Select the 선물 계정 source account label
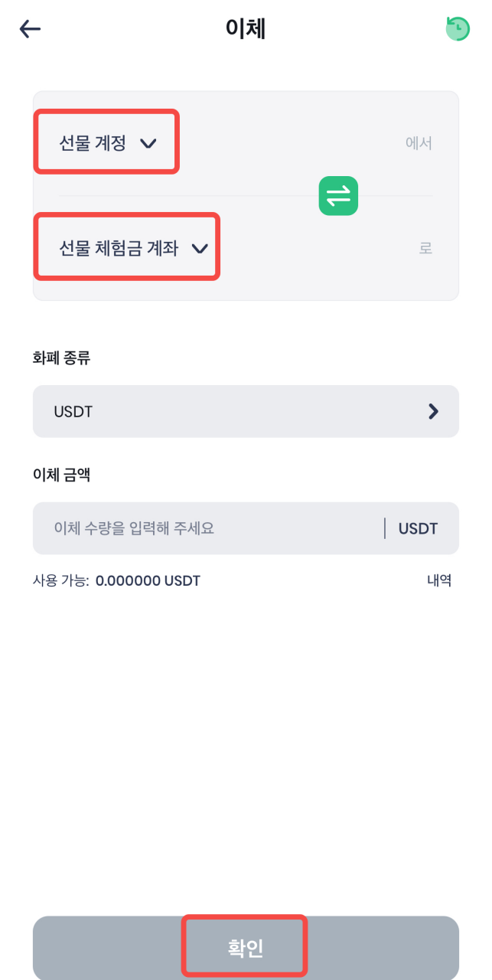This screenshot has height=980, width=492. 93,142
